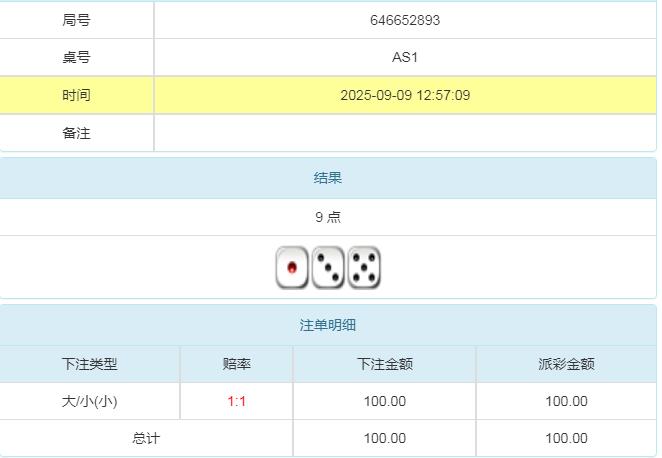Click the 下注金额 column header
The height and width of the screenshot is (458, 662).
(384, 364)
